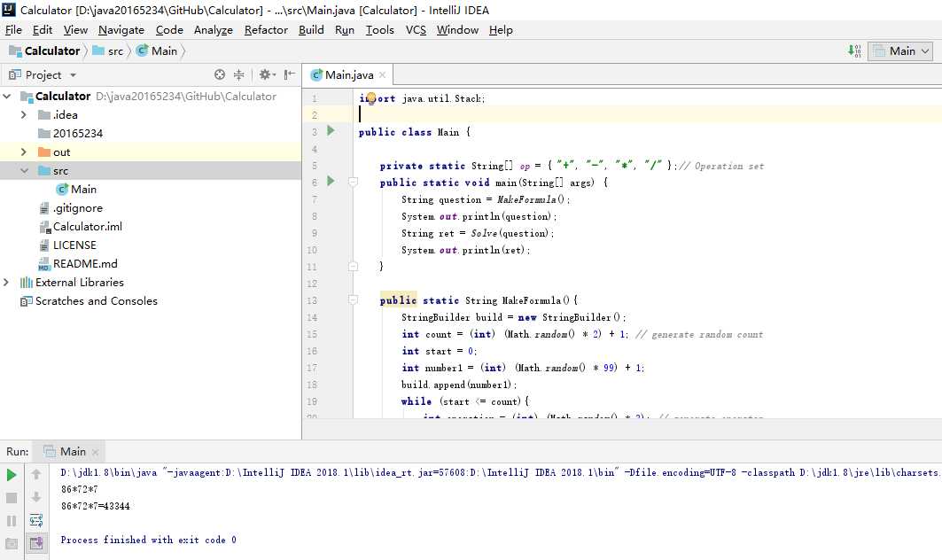The height and width of the screenshot is (560, 942).
Task: Toggle soft-wrap in Run console
Action: (36, 520)
